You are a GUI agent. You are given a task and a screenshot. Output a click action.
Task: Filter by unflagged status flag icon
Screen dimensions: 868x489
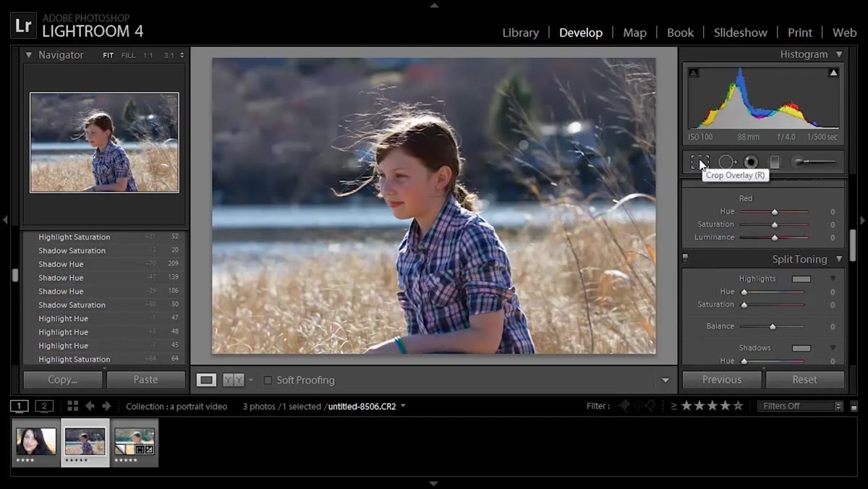tap(637, 406)
